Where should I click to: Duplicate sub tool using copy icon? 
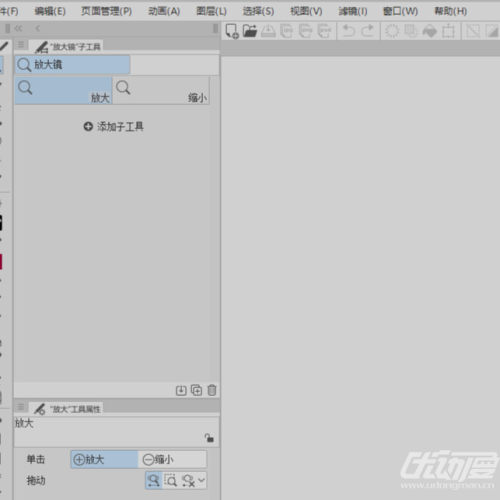click(196, 390)
